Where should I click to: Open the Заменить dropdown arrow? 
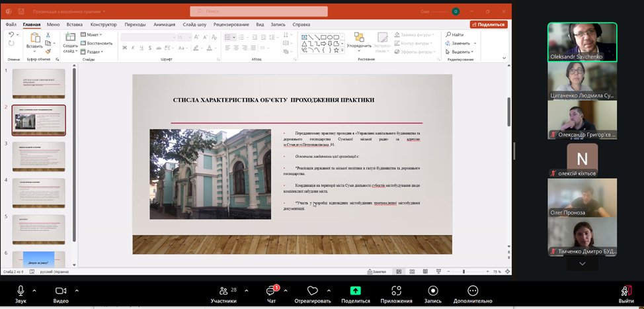(475, 43)
